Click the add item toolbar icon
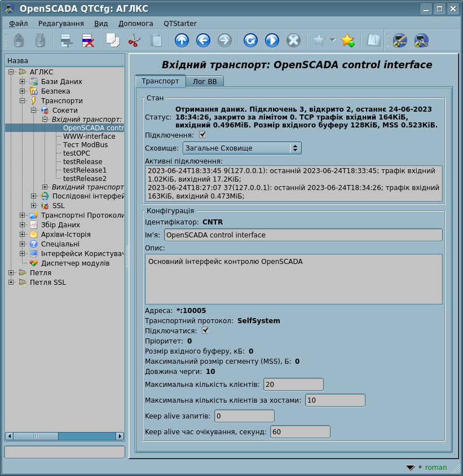The image size is (463, 476). [x=66, y=41]
